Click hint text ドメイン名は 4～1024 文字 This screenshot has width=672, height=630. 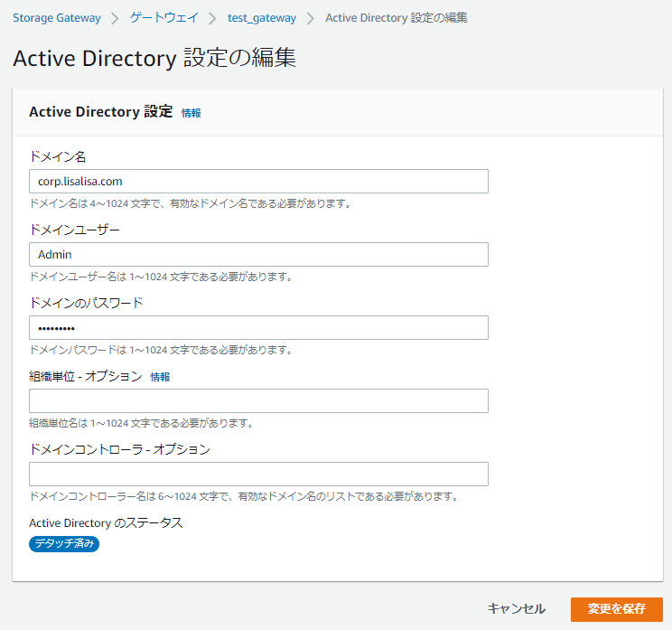pyautogui.click(x=191, y=203)
